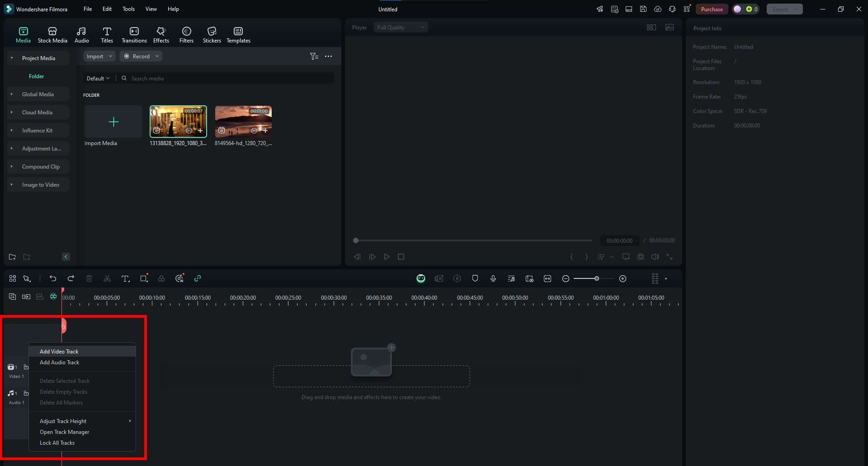Image resolution: width=868 pixels, height=466 pixels.
Task: Open the Transitions tab
Action: pos(134,35)
